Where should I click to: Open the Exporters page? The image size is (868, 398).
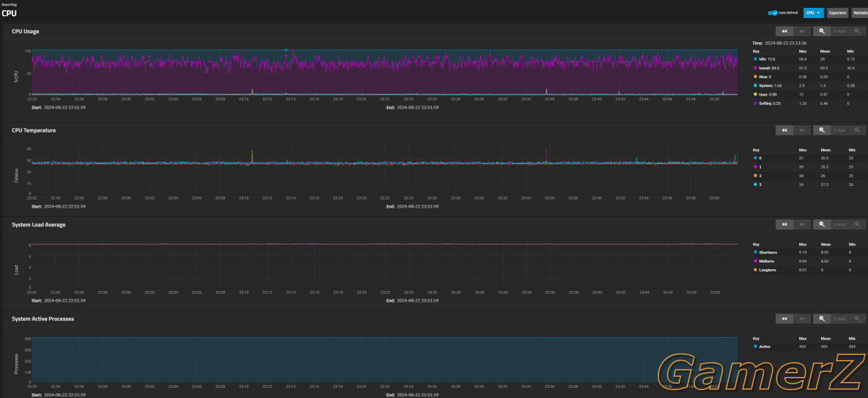[x=837, y=12]
